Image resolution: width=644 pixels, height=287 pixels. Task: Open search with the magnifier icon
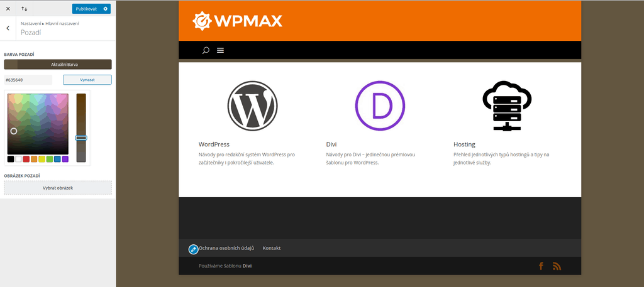206,50
